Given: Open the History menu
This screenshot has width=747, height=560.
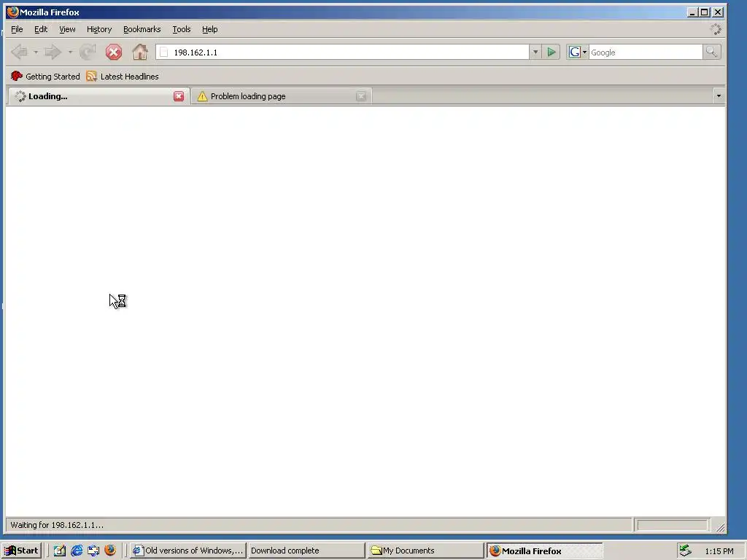Looking at the screenshot, I should 99,29.
